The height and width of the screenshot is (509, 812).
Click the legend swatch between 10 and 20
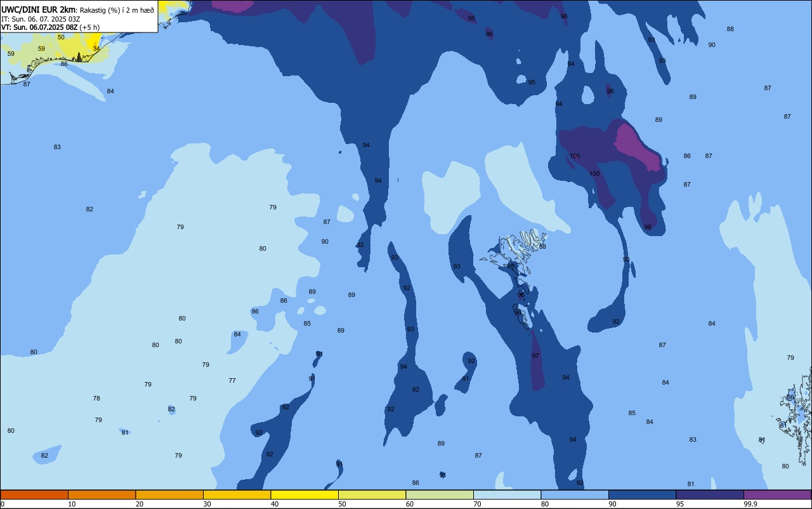click(x=101, y=494)
